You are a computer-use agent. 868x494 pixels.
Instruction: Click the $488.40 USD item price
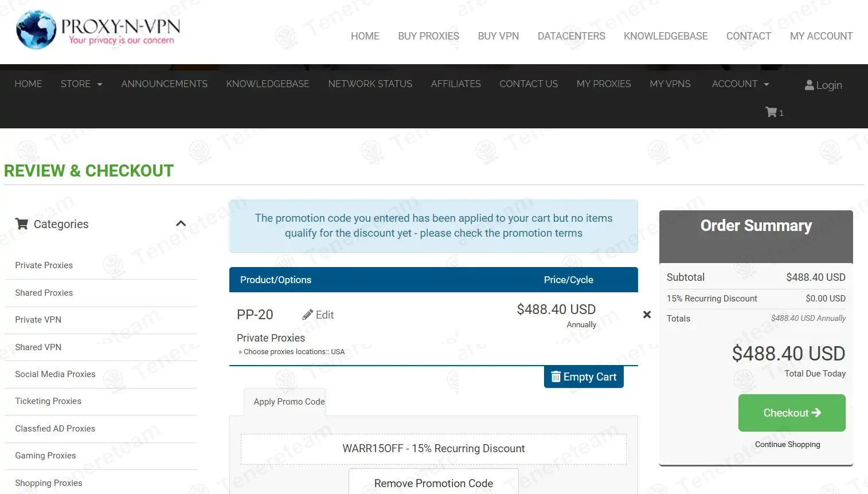(x=556, y=309)
